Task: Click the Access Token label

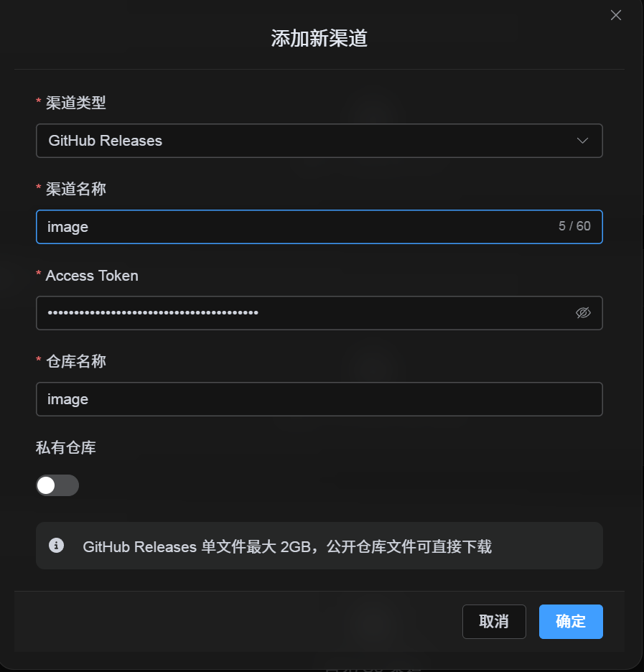Action: (x=92, y=276)
